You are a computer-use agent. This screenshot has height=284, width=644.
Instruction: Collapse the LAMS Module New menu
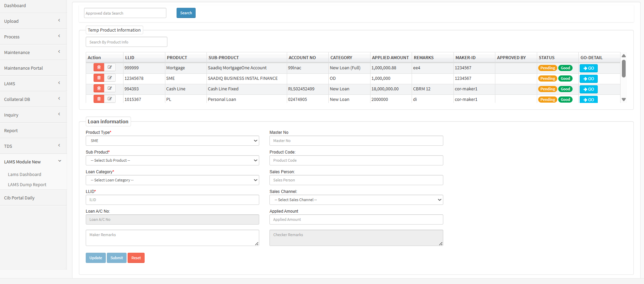pos(33,162)
